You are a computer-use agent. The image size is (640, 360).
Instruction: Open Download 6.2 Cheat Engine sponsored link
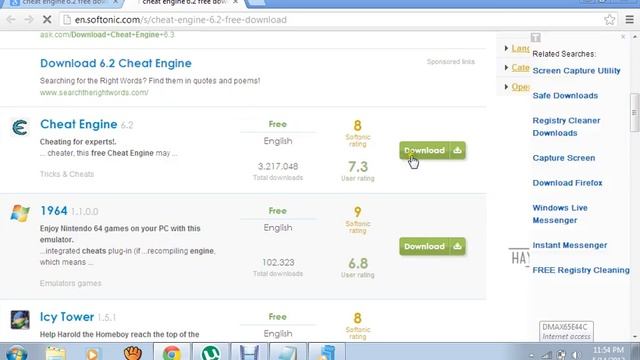pos(116,63)
